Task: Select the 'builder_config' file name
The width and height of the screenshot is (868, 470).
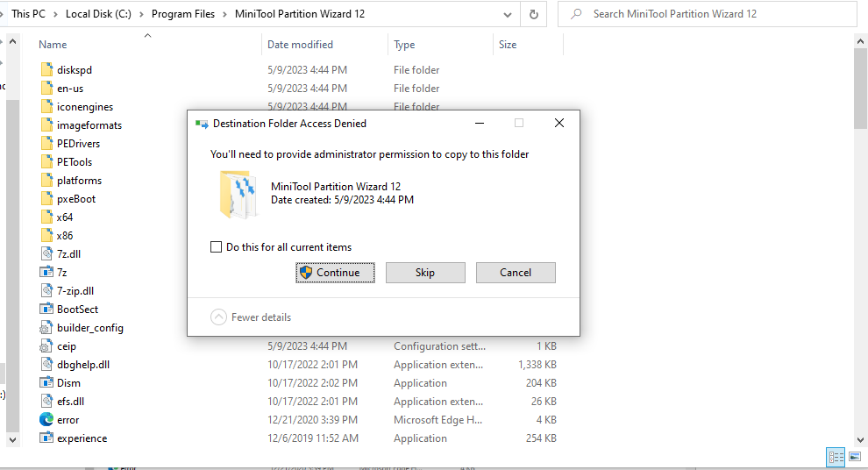Action: click(89, 328)
